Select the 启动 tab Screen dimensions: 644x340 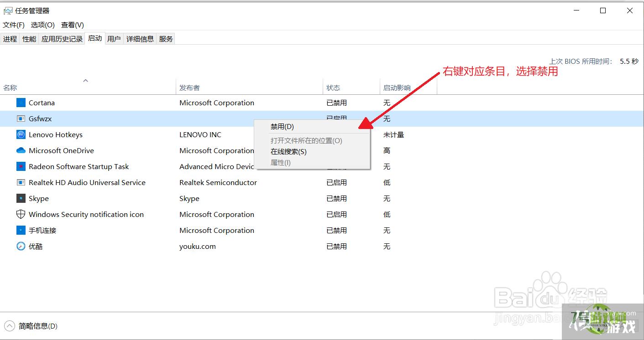tap(95, 38)
